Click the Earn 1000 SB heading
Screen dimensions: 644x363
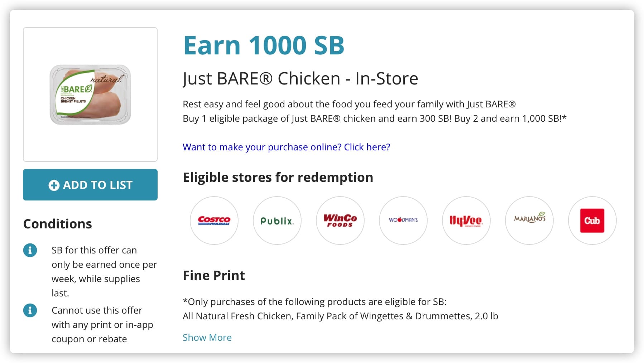click(x=264, y=45)
